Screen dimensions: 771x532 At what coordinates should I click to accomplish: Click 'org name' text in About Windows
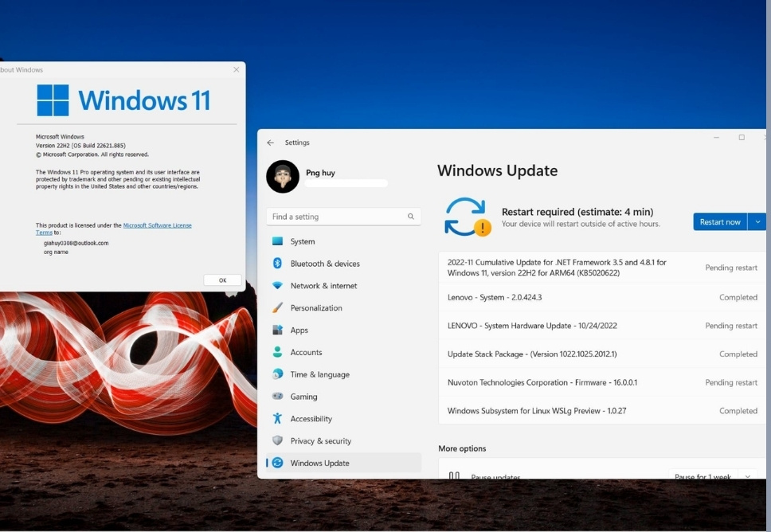tap(56, 252)
